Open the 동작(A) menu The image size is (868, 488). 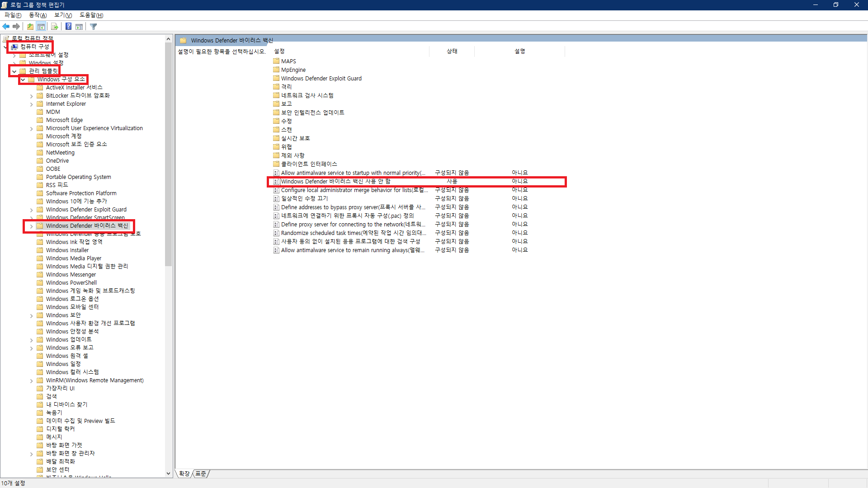coord(38,15)
